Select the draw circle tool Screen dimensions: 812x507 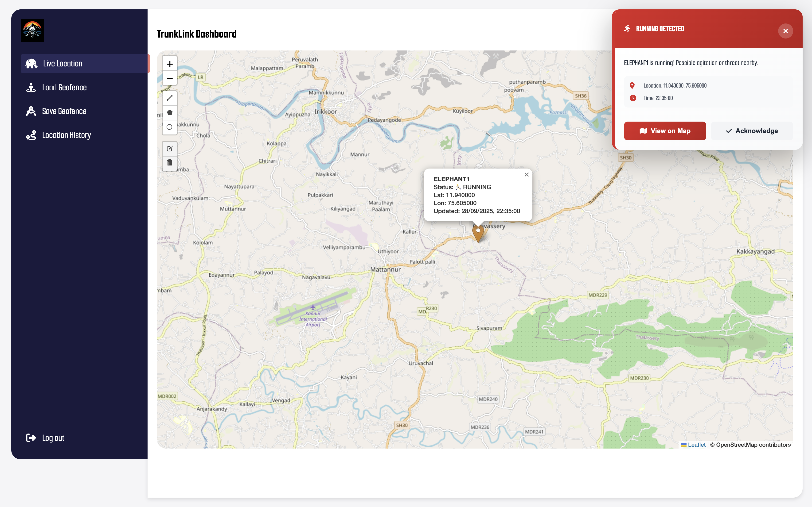(x=170, y=127)
